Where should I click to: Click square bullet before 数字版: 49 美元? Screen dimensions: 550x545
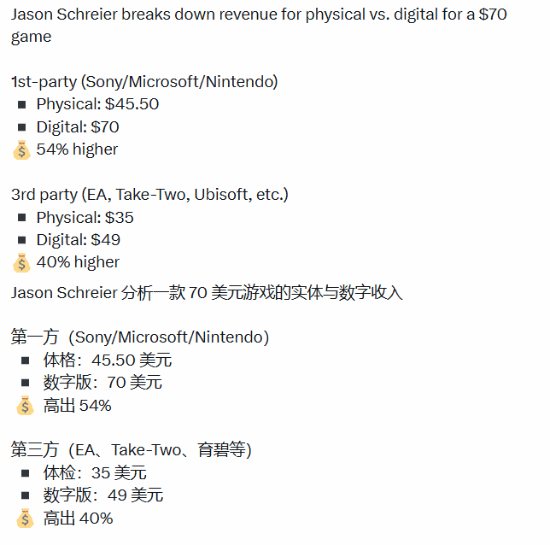(25, 496)
